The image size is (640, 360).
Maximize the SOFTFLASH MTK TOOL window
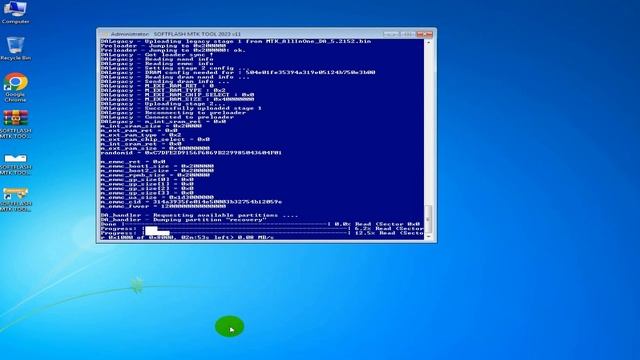pos(407,34)
